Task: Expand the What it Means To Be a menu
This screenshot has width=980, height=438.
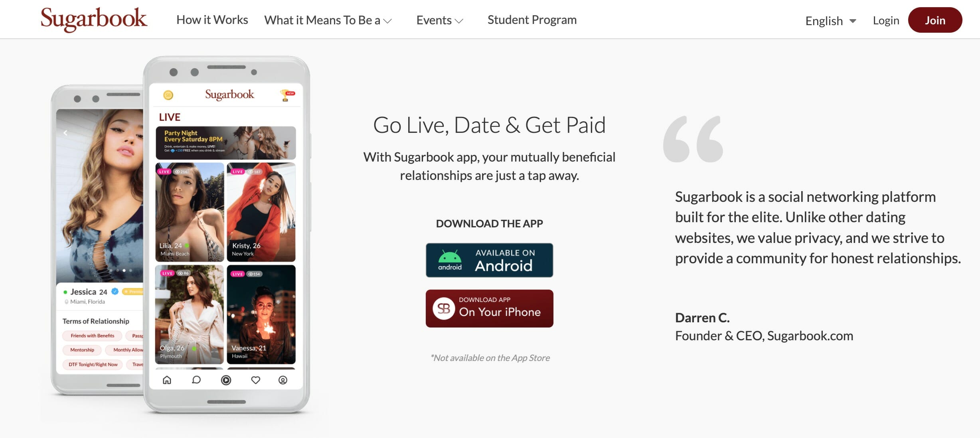Action: coord(328,20)
